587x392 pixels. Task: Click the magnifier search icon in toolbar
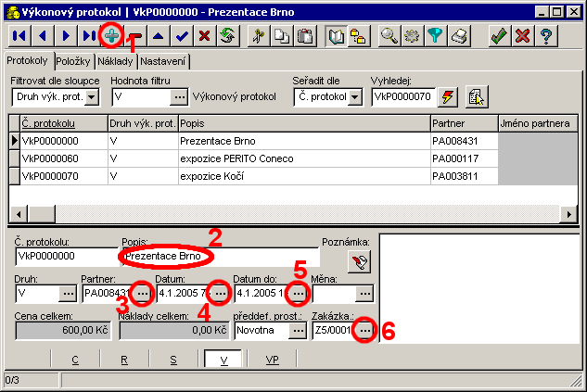(x=389, y=36)
